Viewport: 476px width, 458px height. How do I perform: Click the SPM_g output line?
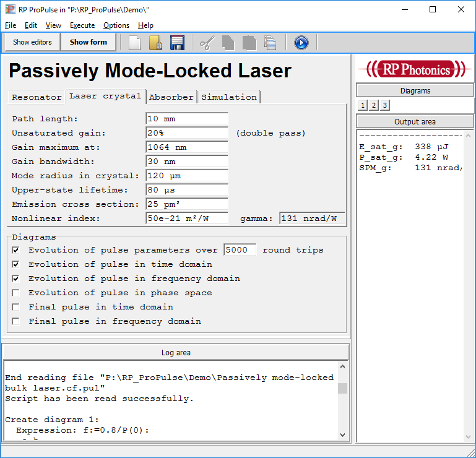tap(410, 168)
